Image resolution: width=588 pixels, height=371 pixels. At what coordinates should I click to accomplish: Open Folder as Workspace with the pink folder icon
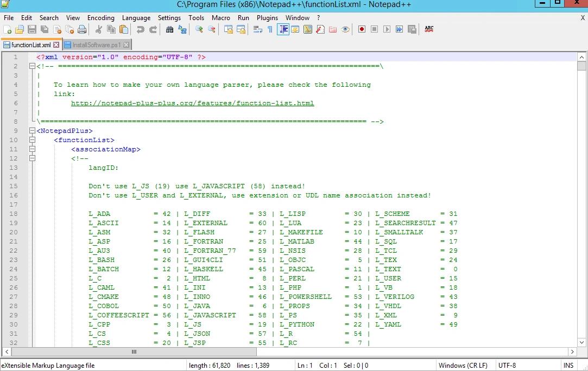coord(333,30)
